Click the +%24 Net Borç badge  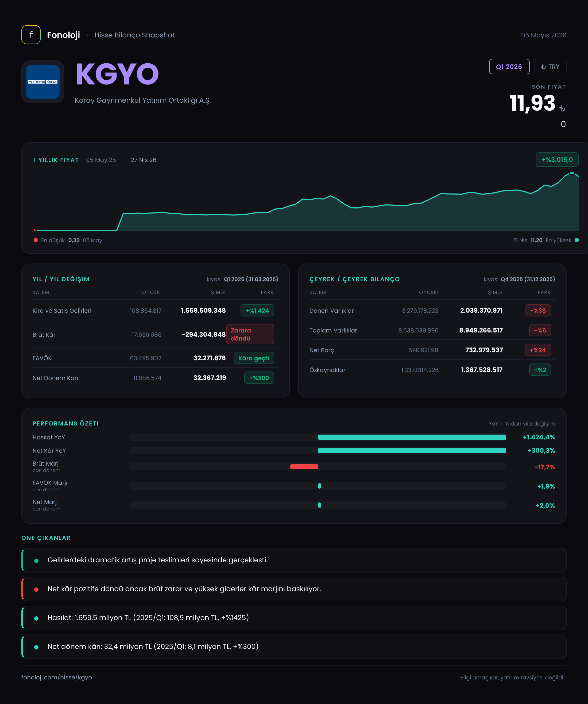tap(538, 350)
